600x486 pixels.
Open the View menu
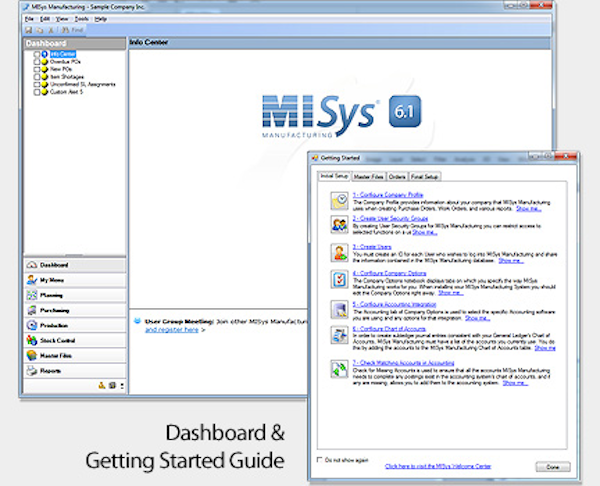tap(62, 19)
